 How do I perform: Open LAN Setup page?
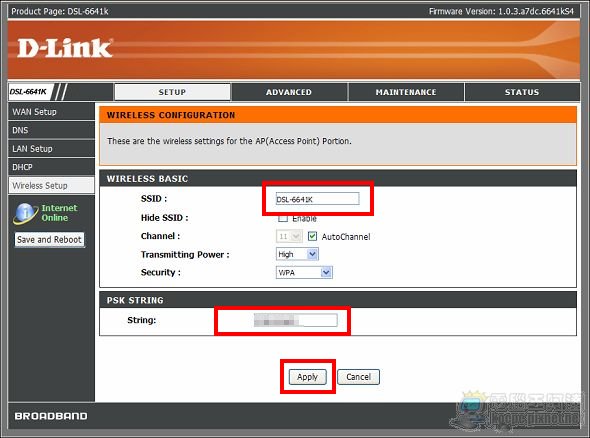[52, 149]
